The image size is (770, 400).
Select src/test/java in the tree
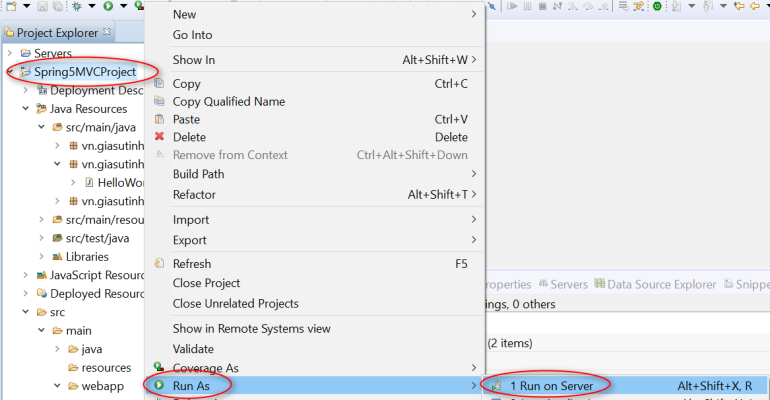point(97,238)
